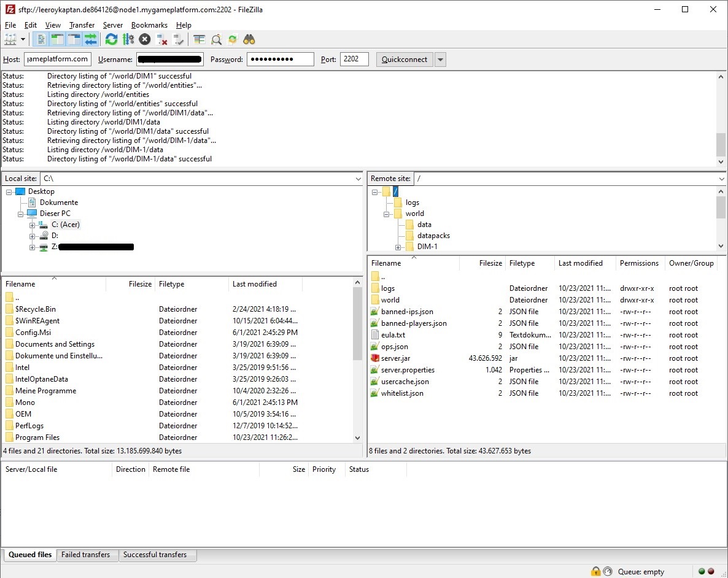
Task: Click the Port input field
Action: (354, 59)
